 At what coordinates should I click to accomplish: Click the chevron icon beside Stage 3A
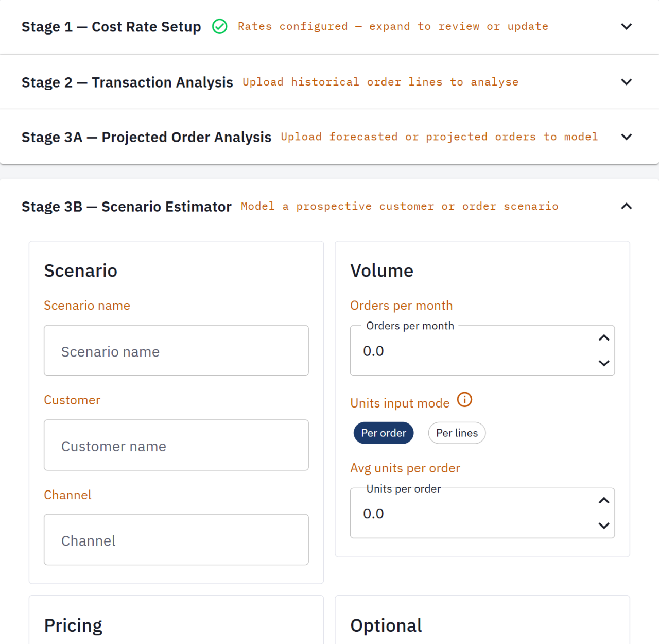626,137
